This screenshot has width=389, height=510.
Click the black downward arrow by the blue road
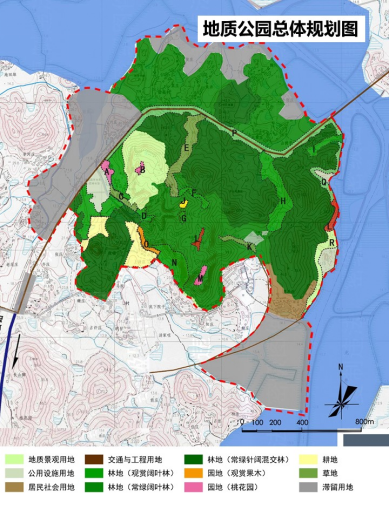[16, 351]
